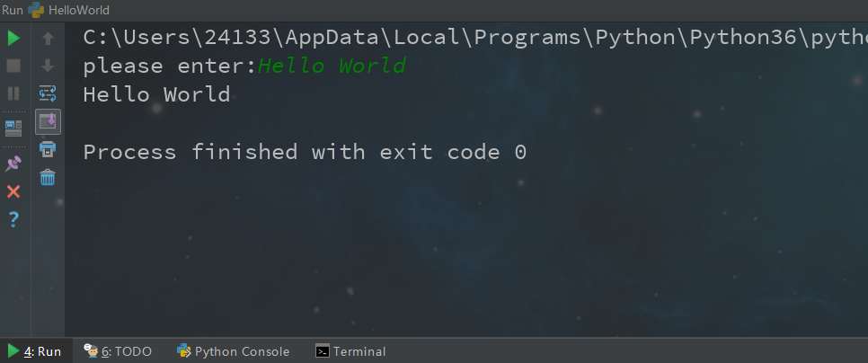868x363 pixels.
Task: Toggle Scroll to the End button
Action: pos(48,121)
